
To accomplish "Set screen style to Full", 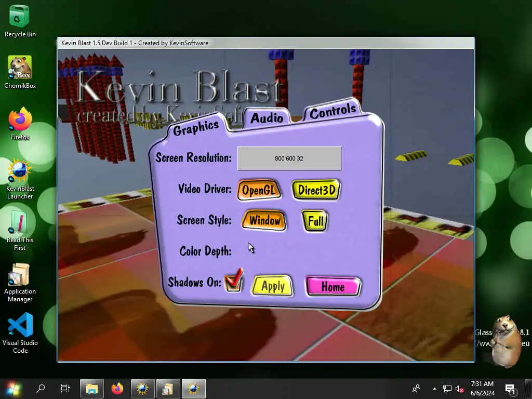I will (315, 221).
